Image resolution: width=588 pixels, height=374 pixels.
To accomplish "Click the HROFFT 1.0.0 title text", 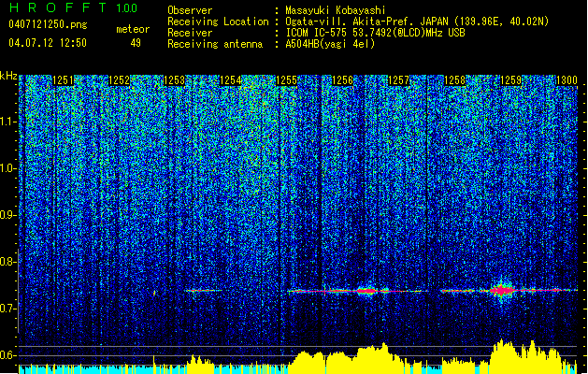I will 74,7.
